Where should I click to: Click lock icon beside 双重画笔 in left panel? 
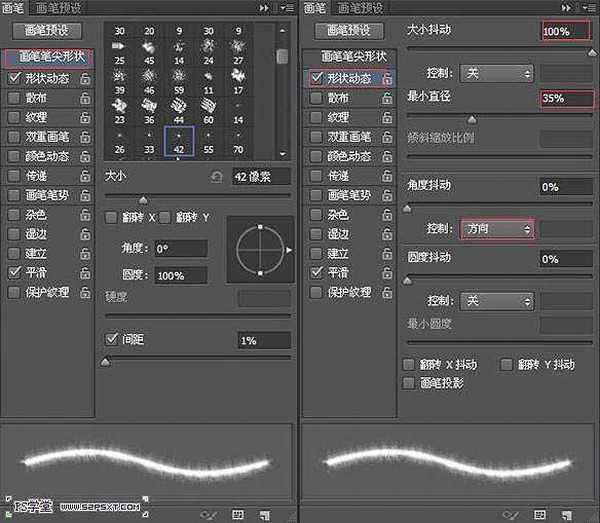(86, 136)
